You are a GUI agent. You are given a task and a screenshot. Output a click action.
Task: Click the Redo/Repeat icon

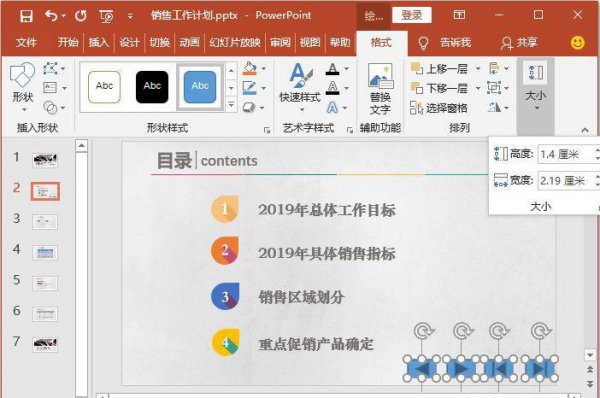[x=81, y=16]
